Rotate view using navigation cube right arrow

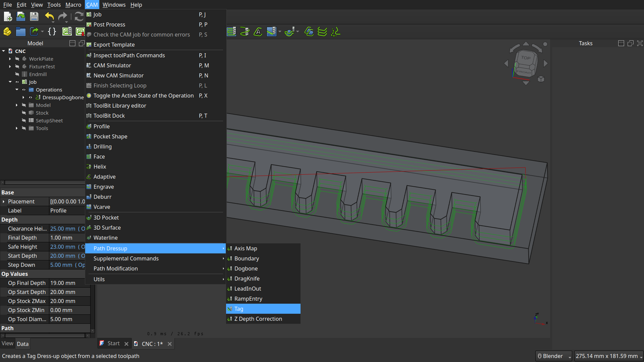546,63
